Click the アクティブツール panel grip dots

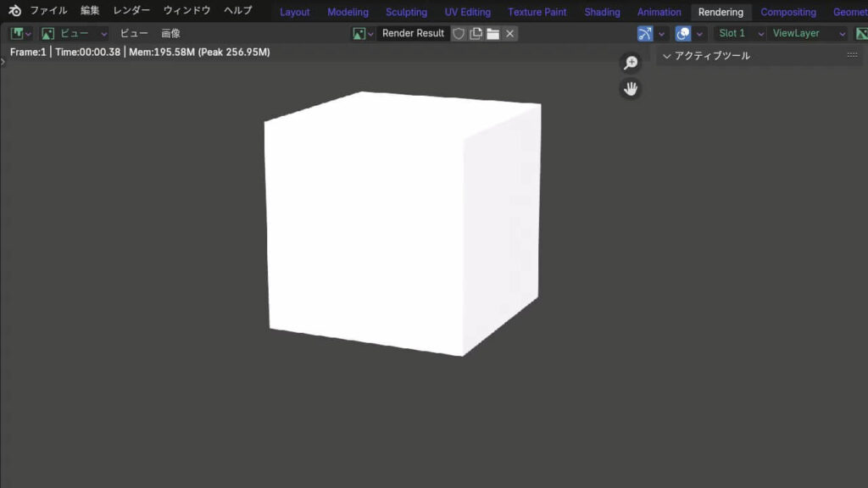(852, 55)
